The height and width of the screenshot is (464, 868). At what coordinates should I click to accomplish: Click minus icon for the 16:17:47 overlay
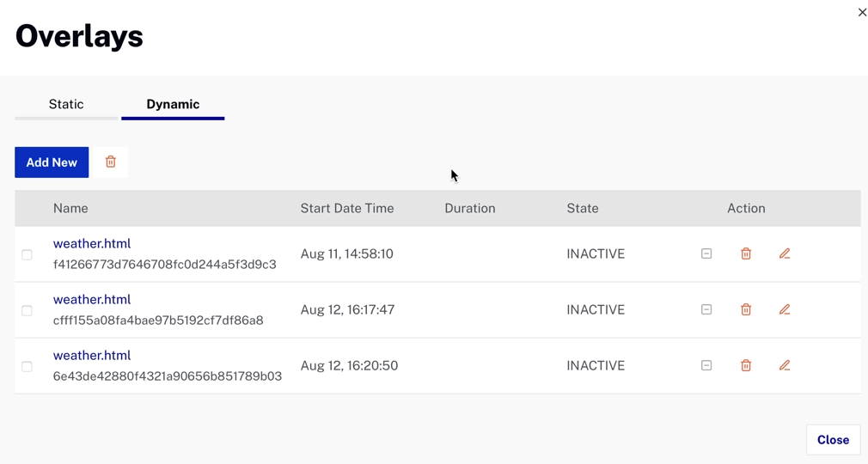[x=706, y=310]
